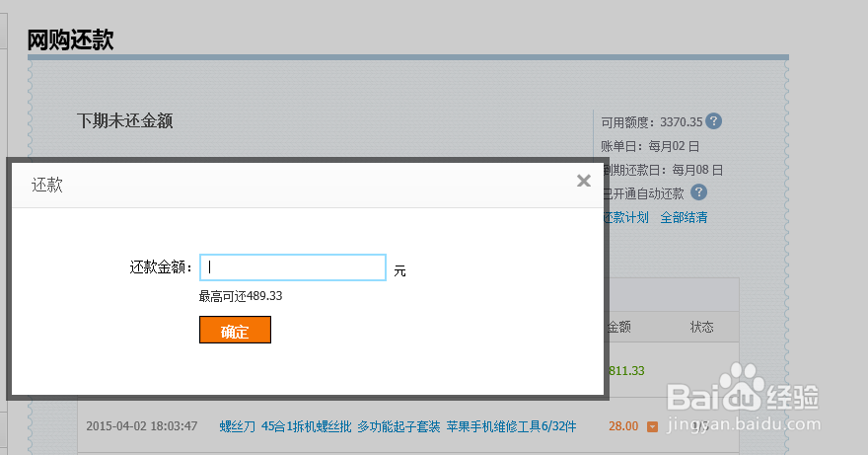Viewport: 868px width, 455px height.
Task: Click the 下期未还金额 heading
Action: (x=125, y=121)
